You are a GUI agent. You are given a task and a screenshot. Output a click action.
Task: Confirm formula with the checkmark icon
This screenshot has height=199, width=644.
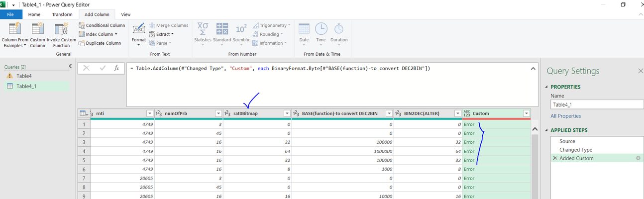(x=103, y=68)
